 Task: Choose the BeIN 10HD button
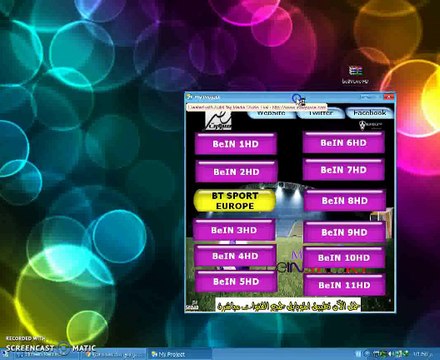(344, 257)
